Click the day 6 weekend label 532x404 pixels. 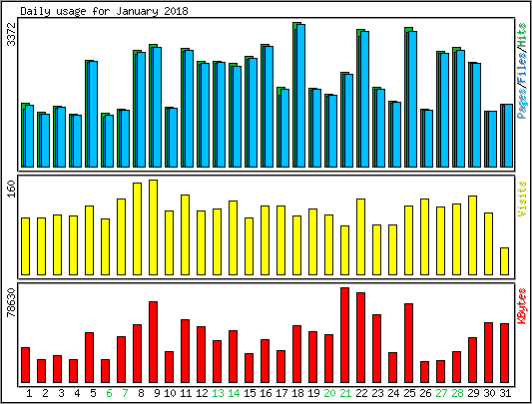[109, 393]
